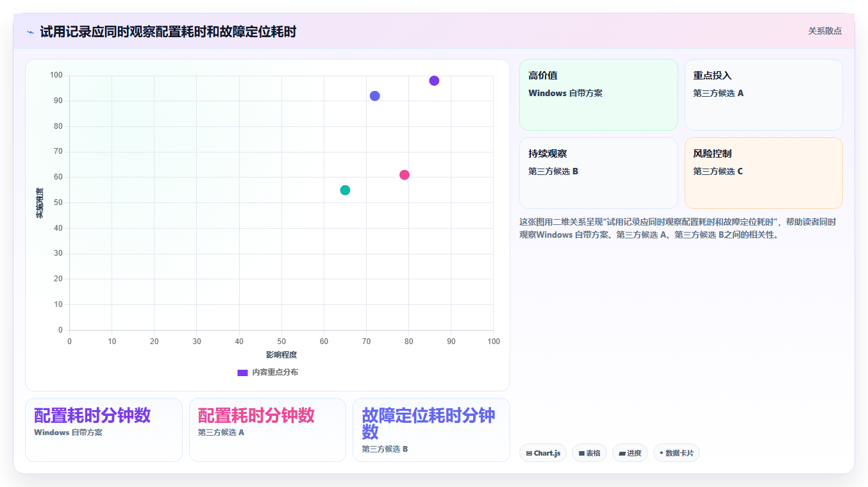Select the pink scatter point near 61
This screenshot has height=487, width=868.
click(405, 175)
